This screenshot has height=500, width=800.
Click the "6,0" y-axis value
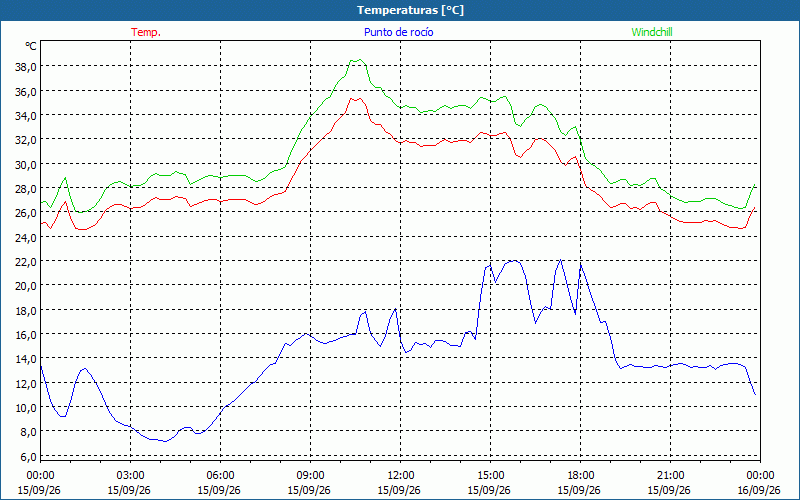[x=28, y=457]
